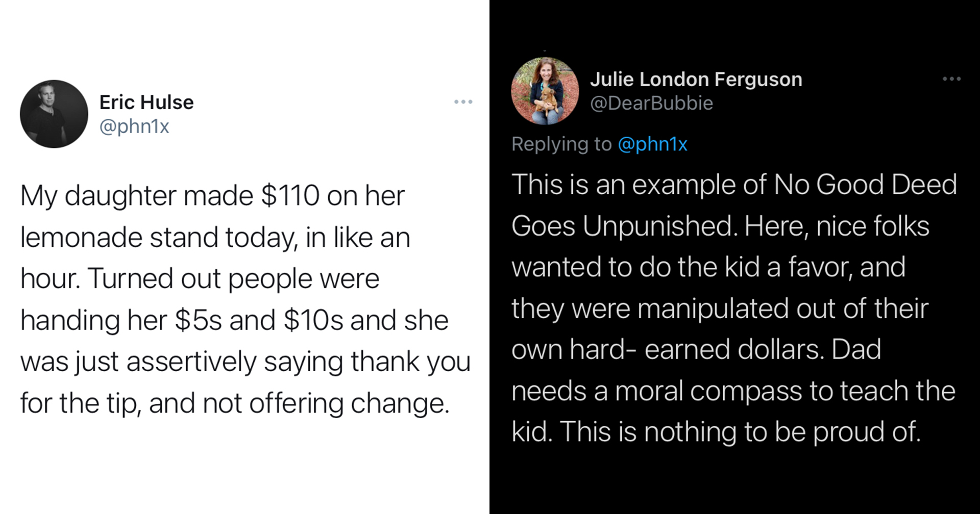Click 'No Good Deed' in Julie's reply
The height and width of the screenshot is (514, 980).
[865, 185]
